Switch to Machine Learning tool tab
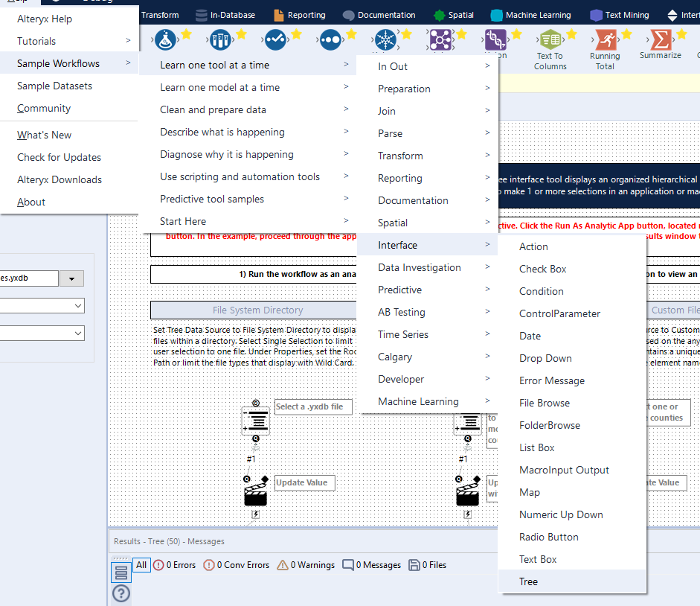This screenshot has height=606, width=700. [x=530, y=15]
